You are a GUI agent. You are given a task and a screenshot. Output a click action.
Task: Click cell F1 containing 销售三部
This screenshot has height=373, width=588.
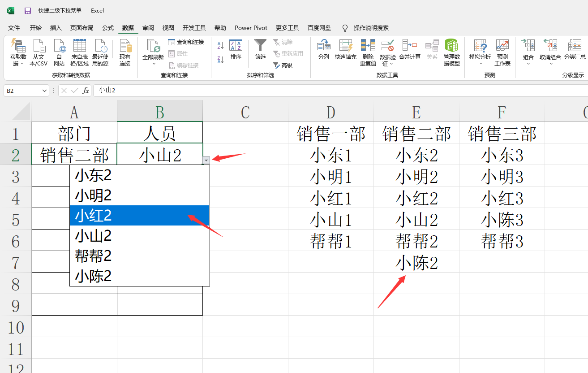[x=502, y=133]
